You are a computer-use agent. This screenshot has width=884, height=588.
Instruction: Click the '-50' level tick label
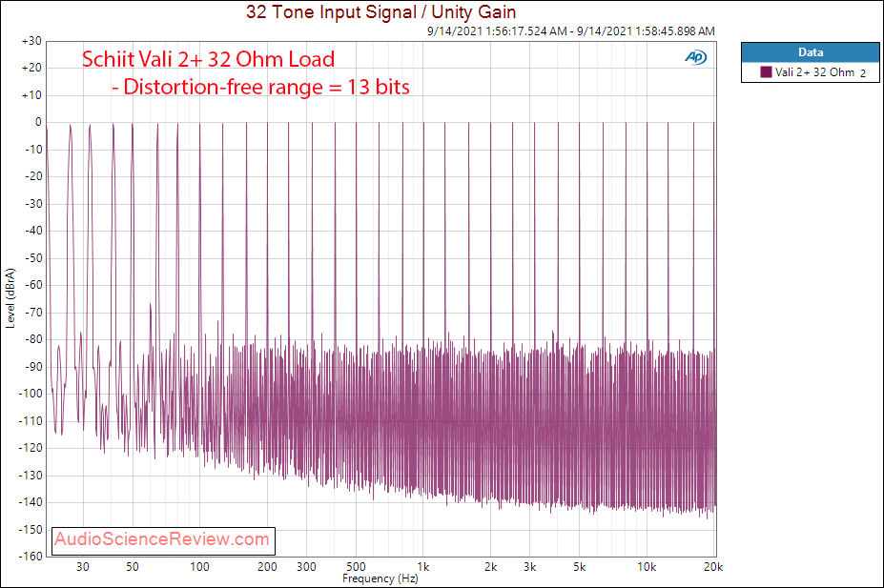point(33,258)
